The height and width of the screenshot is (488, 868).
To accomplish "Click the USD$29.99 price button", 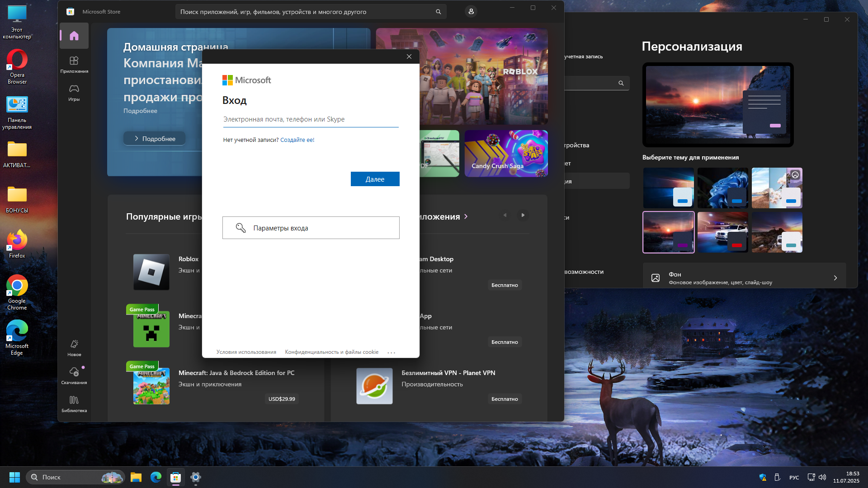I will click(282, 399).
